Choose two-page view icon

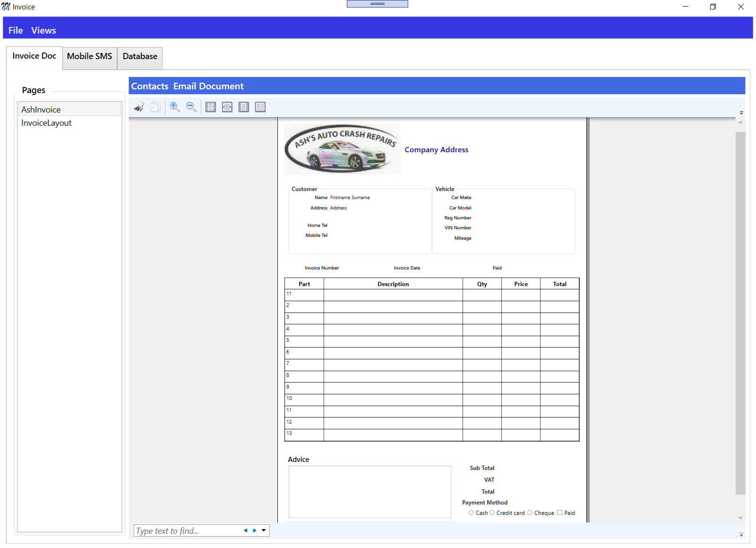260,107
